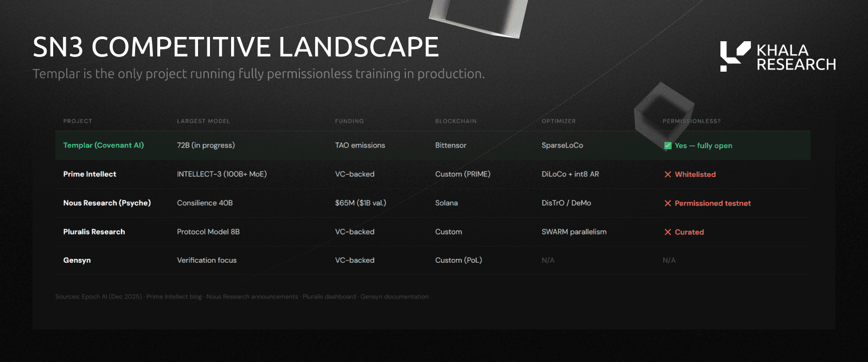Select the "Gensyn" project cell
868x362 pixels.
(77, 260)
